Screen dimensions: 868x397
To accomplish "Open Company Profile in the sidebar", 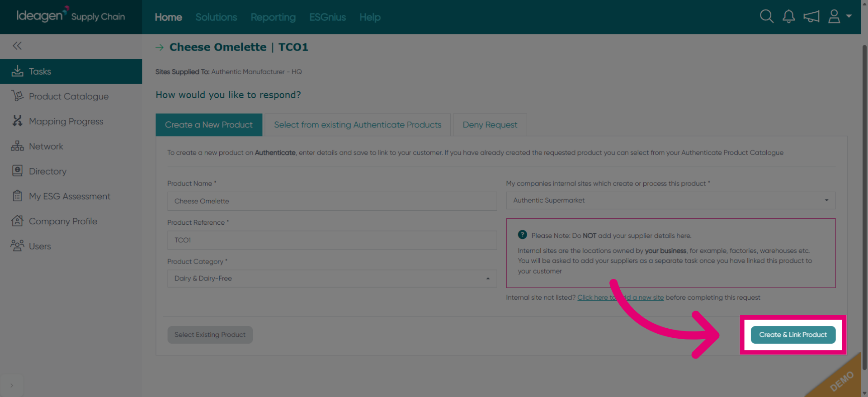I will [x=71, y=221].
